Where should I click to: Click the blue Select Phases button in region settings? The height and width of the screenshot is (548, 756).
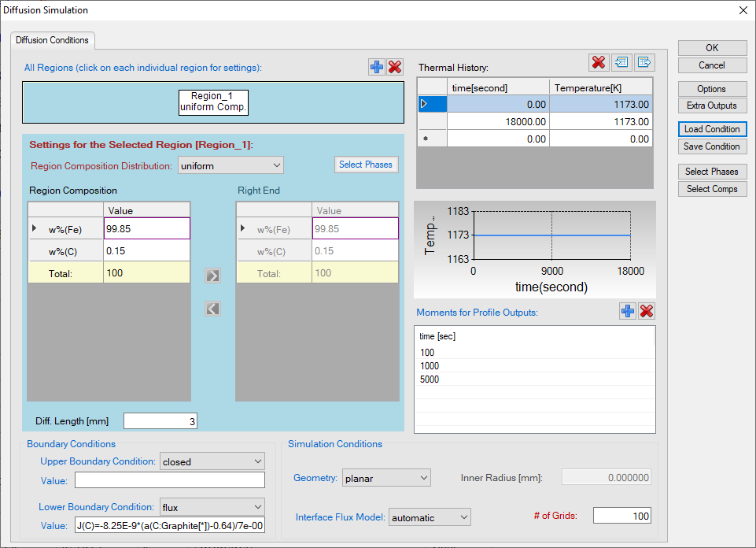366,165
